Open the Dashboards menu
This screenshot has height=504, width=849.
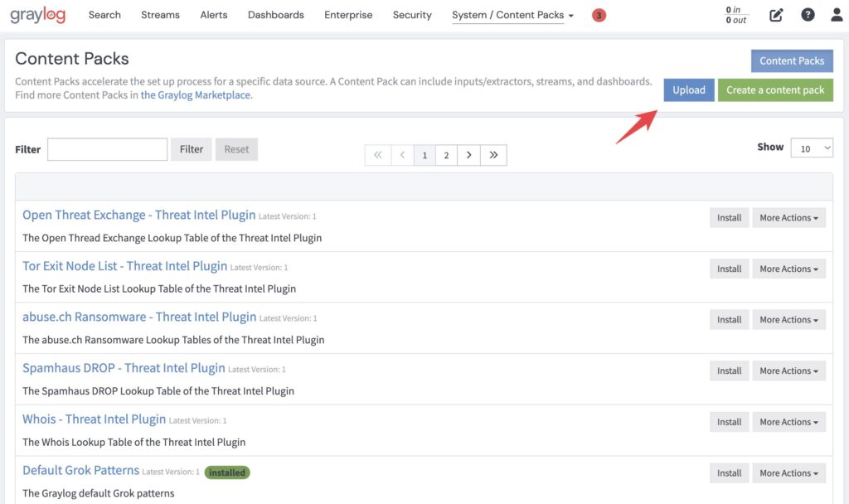click(x=275, y=15)
